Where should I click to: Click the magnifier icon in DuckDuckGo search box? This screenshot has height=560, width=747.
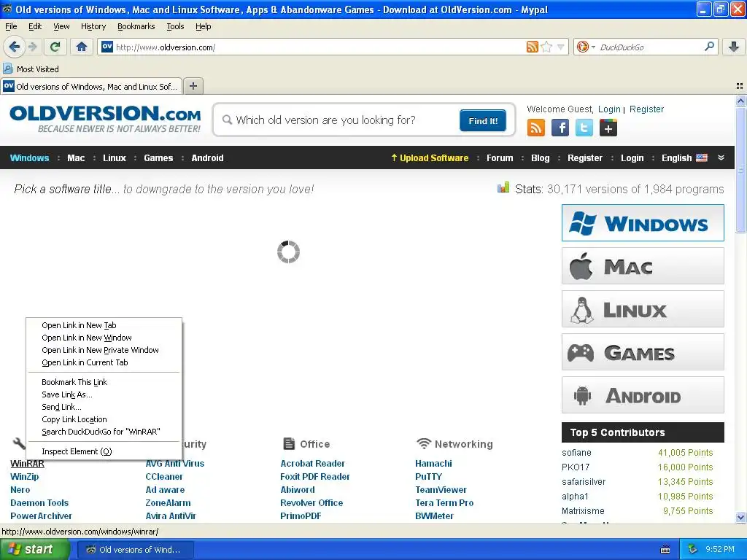coord(709,47)
